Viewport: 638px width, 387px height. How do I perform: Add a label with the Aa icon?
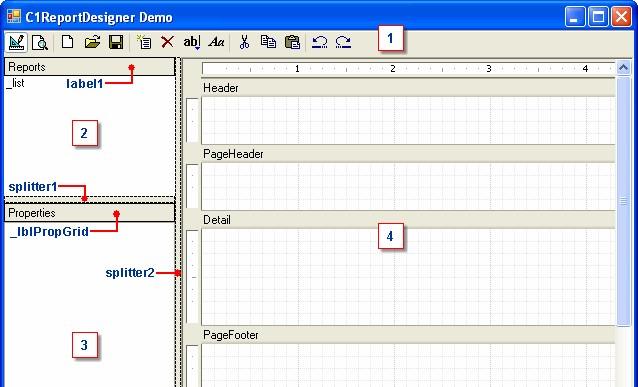[216, 42]
